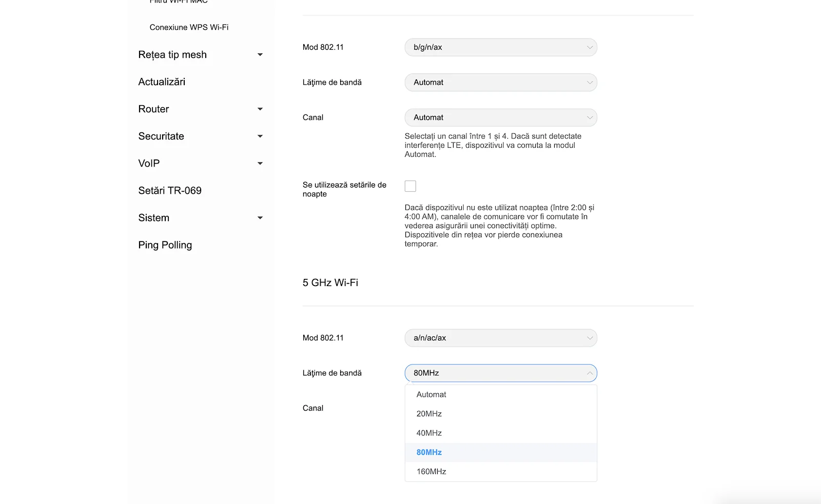821x504 pixels.
Task: Choose the 160MHz bandwidth option
Action: click(501, 472)
